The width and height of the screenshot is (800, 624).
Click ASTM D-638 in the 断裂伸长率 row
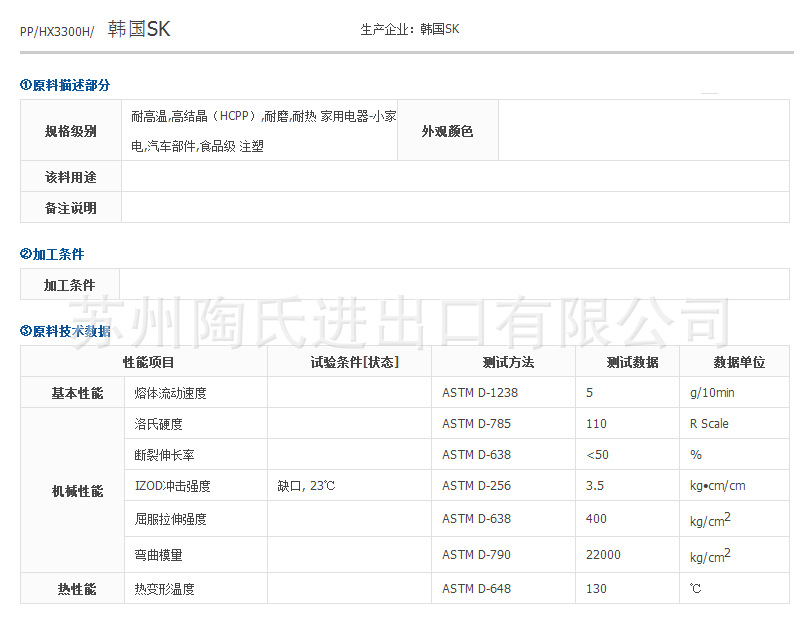477,455
